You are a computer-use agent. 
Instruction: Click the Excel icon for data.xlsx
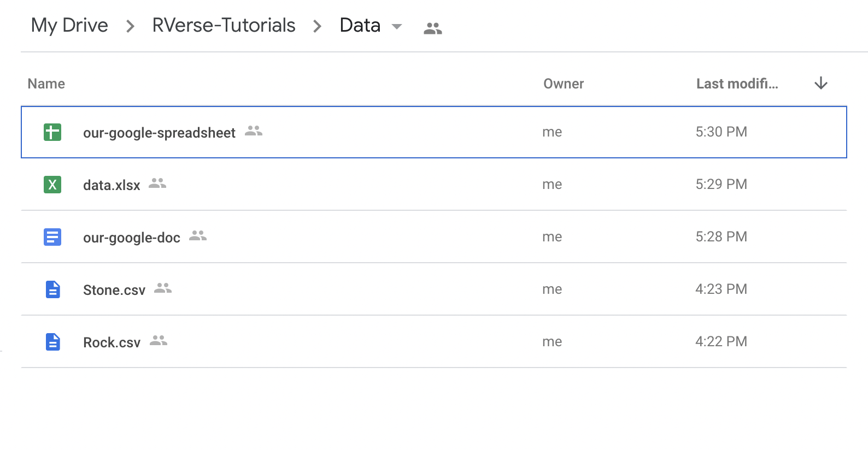(52, 185)
